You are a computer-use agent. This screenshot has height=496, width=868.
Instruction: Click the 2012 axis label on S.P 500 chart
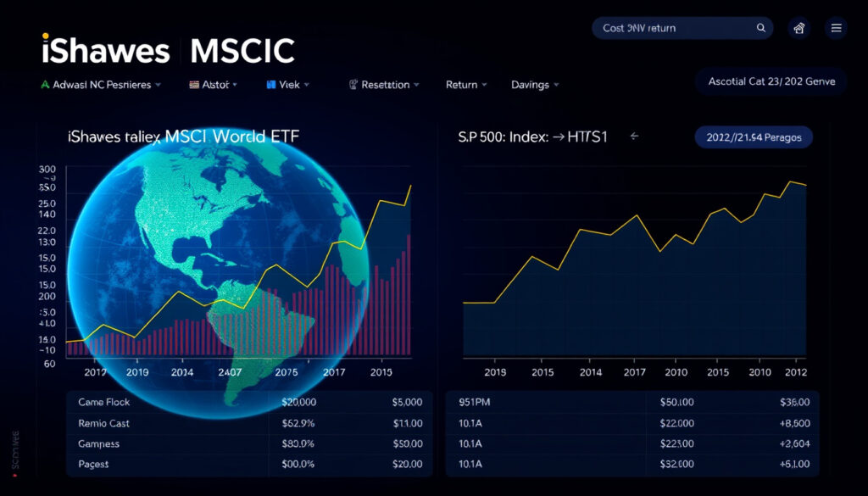[x=795, y=372]
